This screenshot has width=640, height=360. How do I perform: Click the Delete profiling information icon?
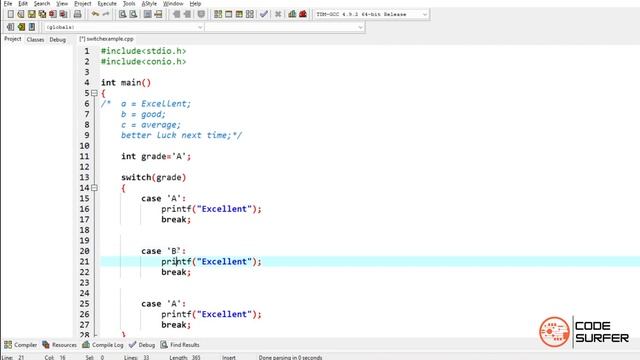(303, 14)
